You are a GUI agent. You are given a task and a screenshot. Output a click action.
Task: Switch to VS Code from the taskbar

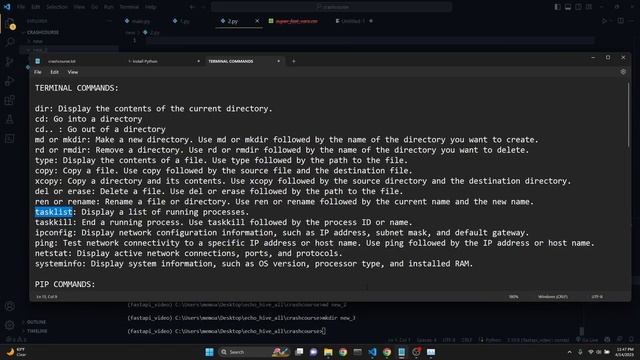372,352
